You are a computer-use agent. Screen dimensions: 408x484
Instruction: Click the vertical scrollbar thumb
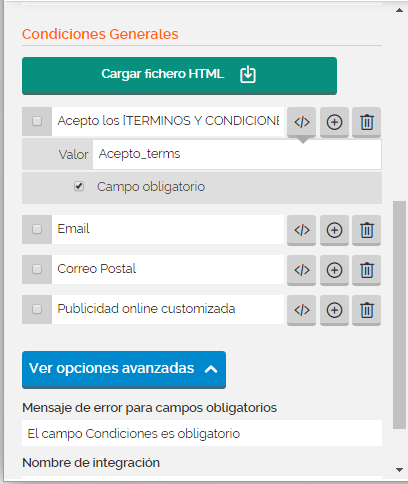[x=399, y=315]
